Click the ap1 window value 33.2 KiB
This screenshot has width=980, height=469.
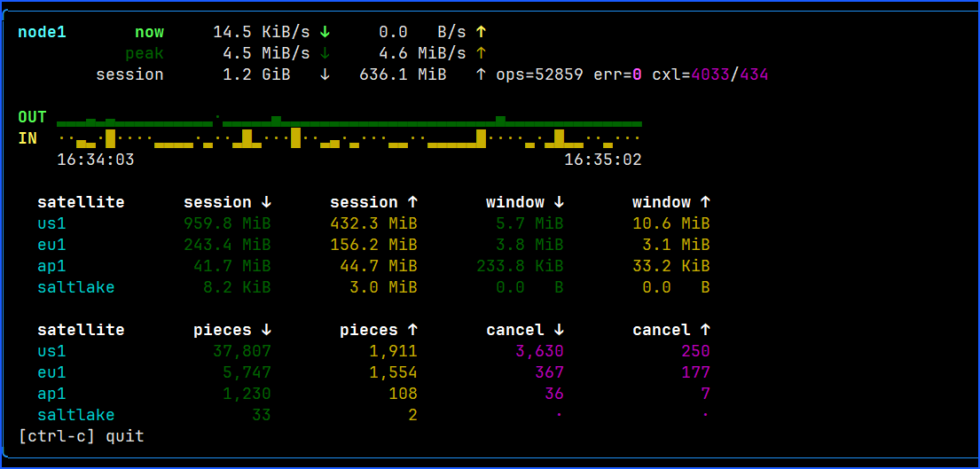tap(671, 266)
